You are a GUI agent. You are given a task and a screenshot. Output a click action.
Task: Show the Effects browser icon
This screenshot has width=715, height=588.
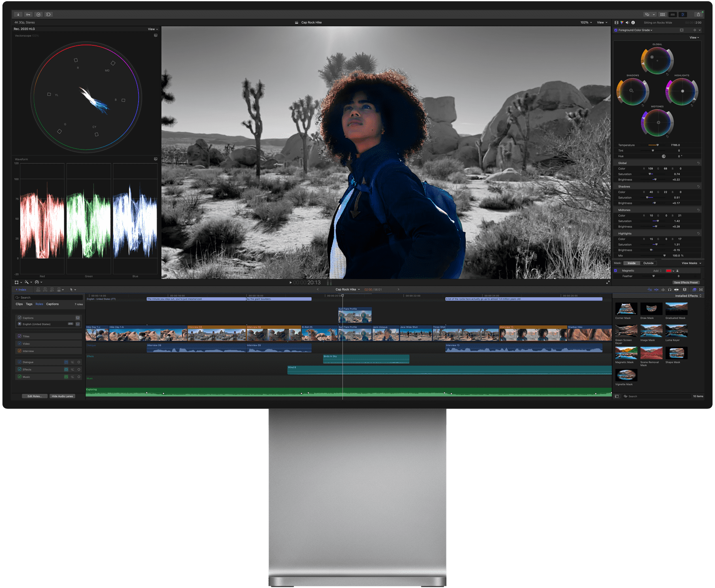(694, 290)
